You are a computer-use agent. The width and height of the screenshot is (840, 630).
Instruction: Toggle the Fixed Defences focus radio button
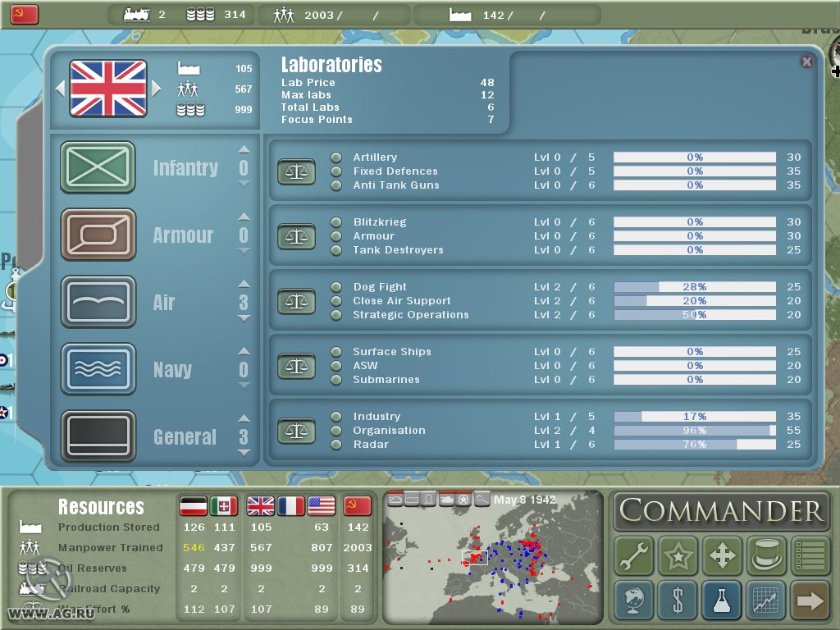(x=336, y=171)
